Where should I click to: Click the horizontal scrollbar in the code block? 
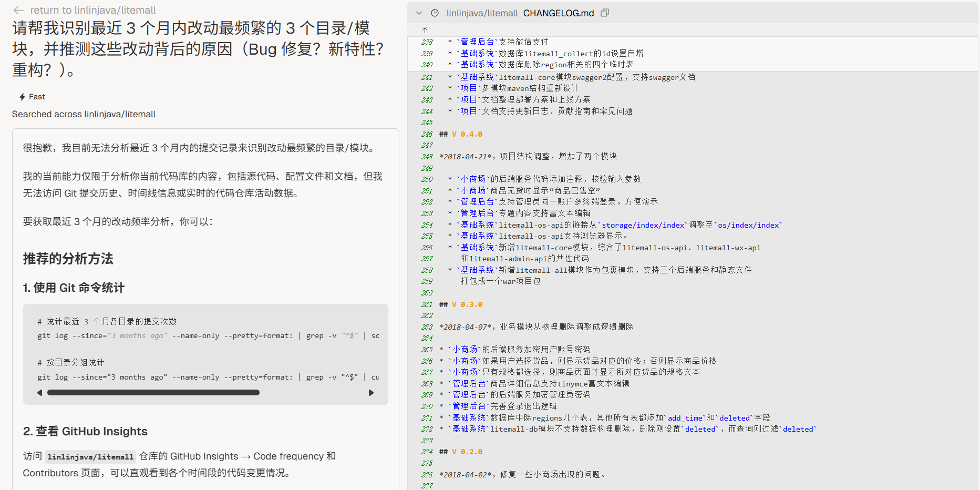153,393
